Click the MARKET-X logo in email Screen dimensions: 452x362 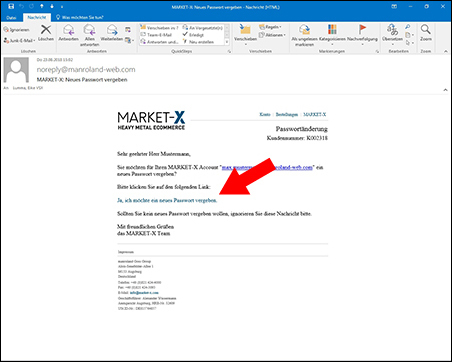click(151, 120)
